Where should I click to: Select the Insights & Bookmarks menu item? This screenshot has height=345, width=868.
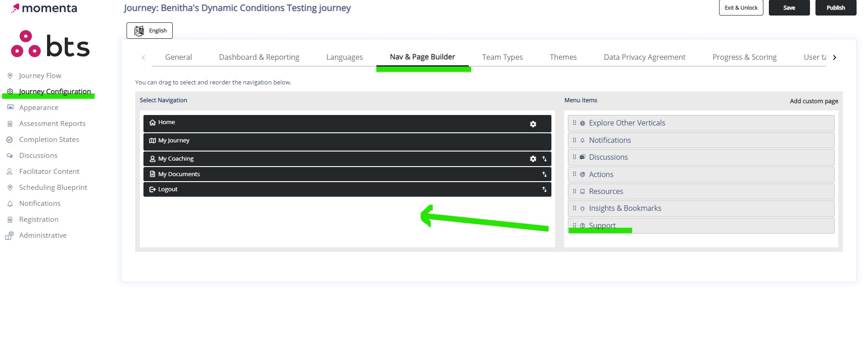(701, 208)
